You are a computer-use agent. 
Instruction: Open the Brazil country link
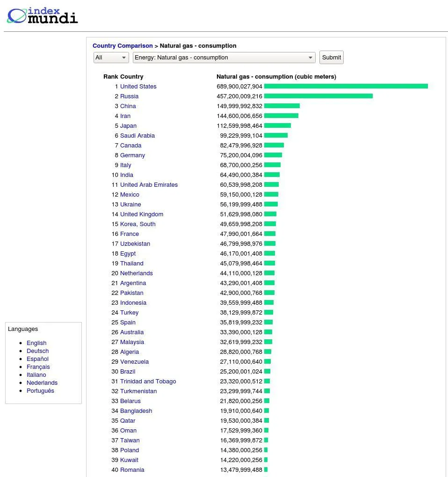tap(128, 372)
